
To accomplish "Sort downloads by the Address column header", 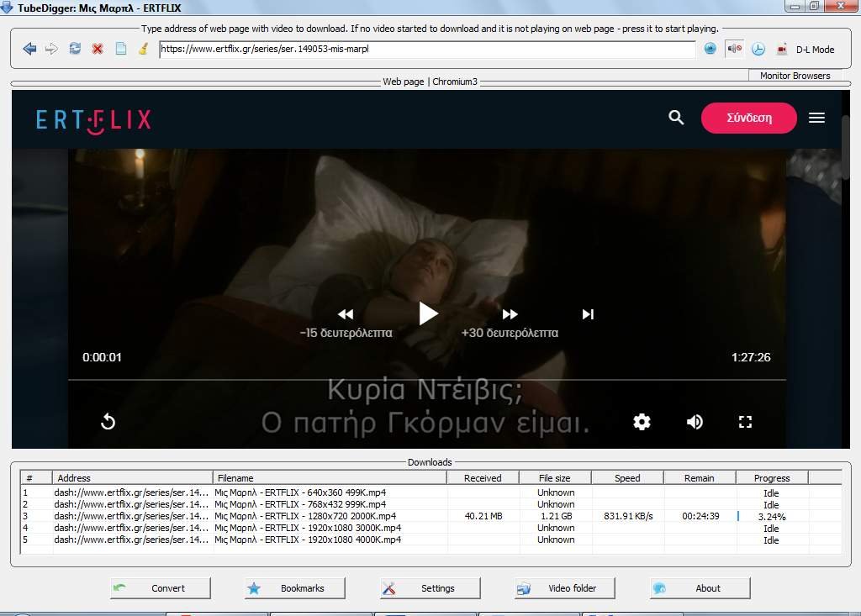I will [132, 477].
